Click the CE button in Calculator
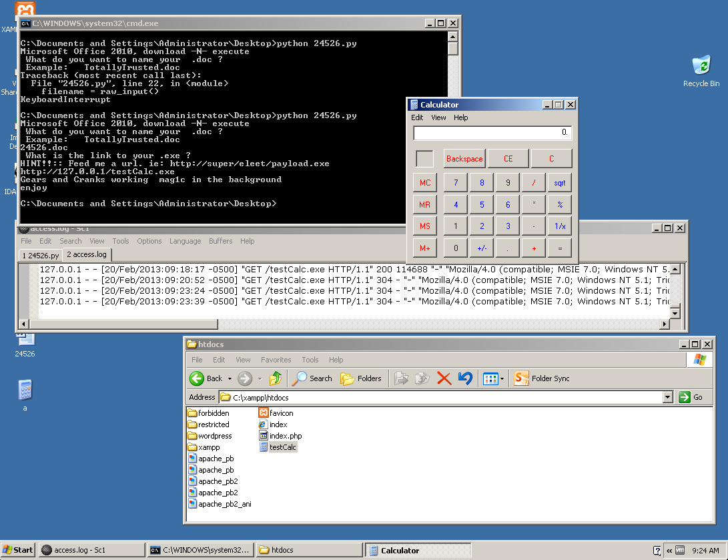 (508, 159)
